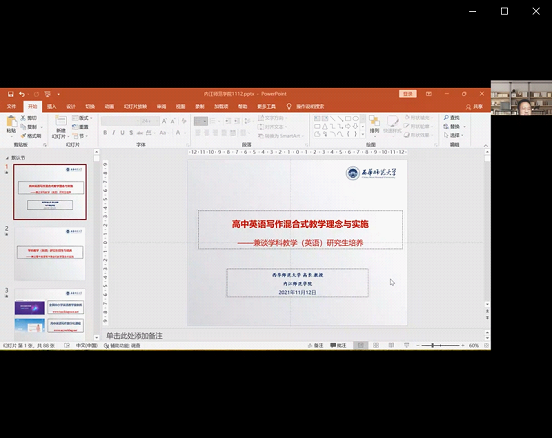Collapse the default section in slide panel
552x438 pixels.
(7, 158)
